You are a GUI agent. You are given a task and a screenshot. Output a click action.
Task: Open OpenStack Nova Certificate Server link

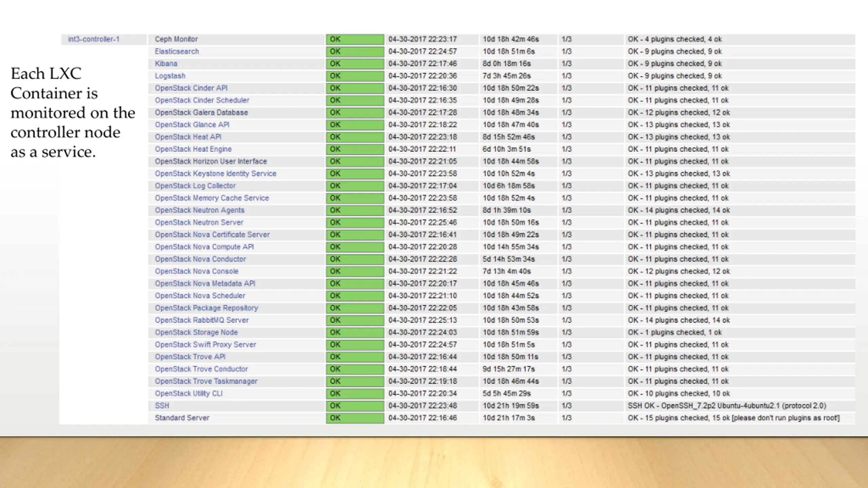212,235
